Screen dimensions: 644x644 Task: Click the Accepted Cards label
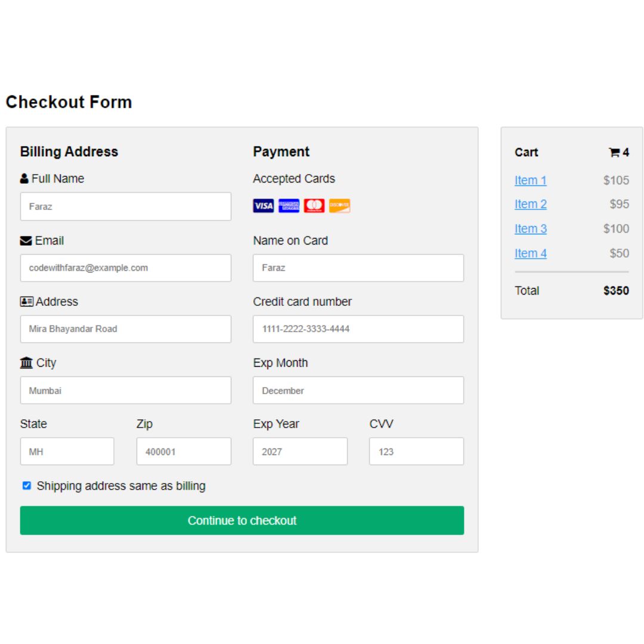[294, 179]
